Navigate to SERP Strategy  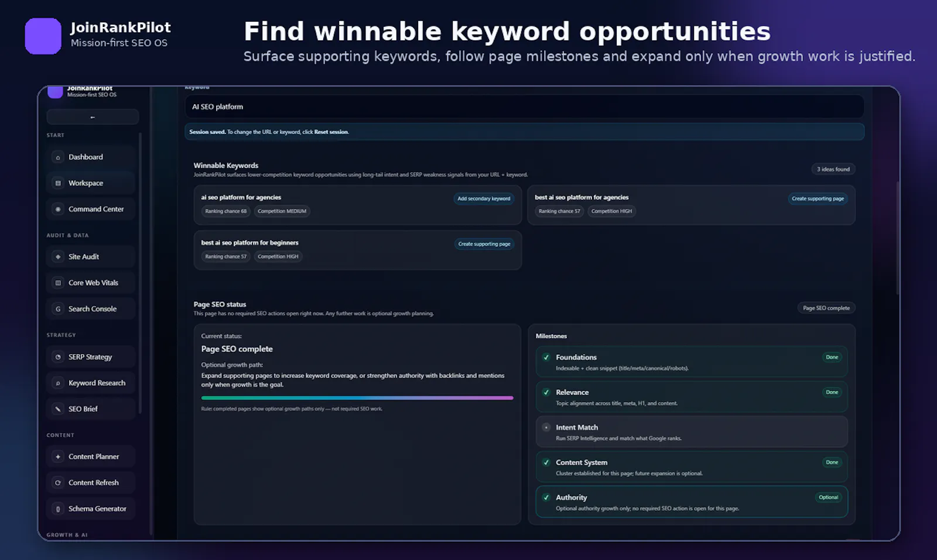click(x=91, y=357)
